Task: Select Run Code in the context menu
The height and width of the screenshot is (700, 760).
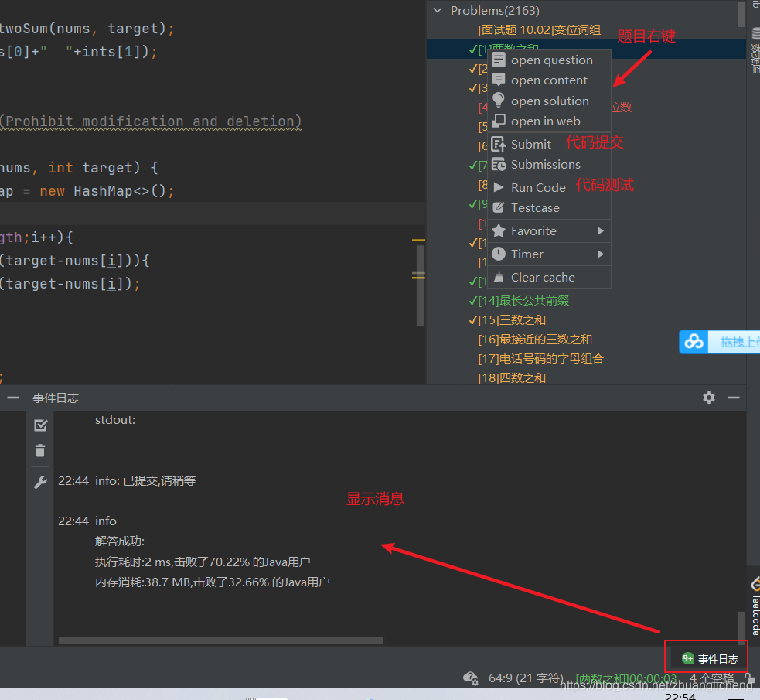Action: point(549,187)
